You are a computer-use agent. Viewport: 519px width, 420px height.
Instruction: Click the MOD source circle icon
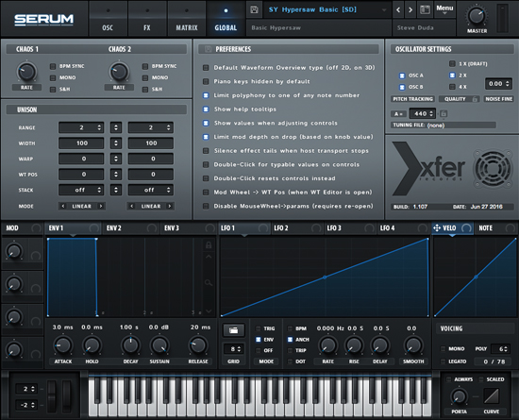pos(36,228)
